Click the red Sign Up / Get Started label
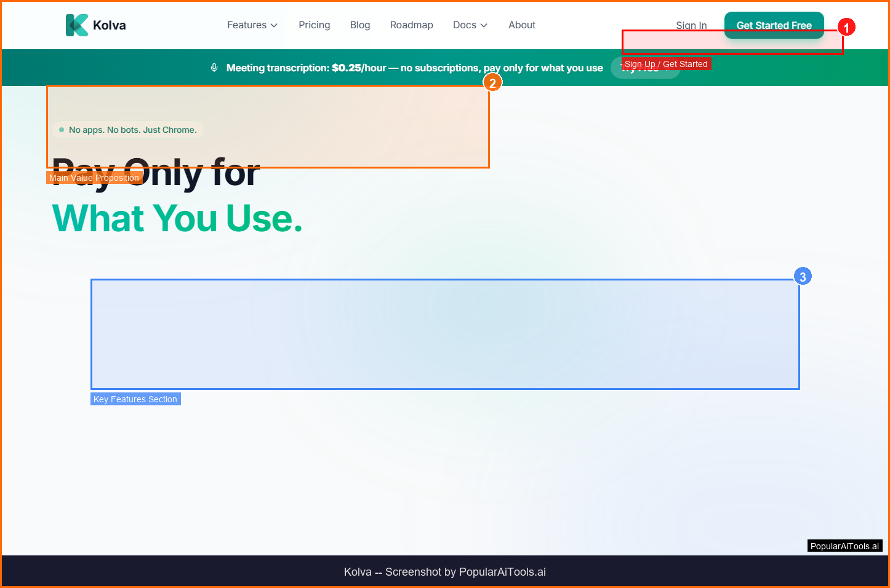Image resolution: width=890 pixels, height=588 pixels. (666, 64)
